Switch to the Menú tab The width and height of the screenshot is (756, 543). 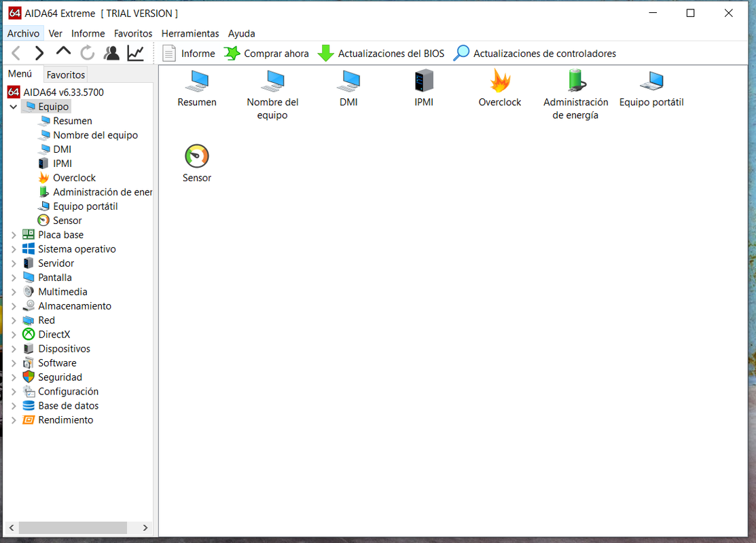20,74
